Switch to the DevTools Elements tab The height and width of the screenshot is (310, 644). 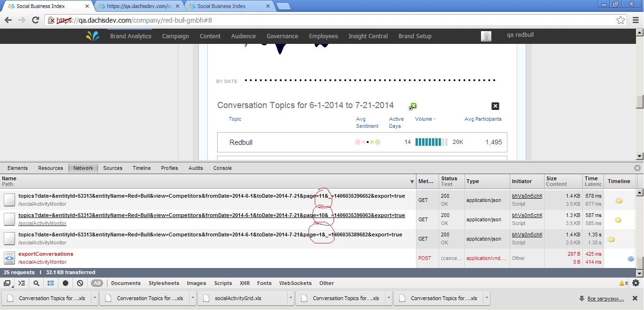[17, 168]
